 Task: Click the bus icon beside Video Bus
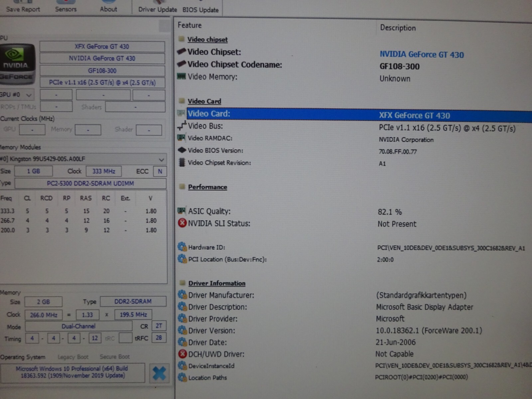182,125
